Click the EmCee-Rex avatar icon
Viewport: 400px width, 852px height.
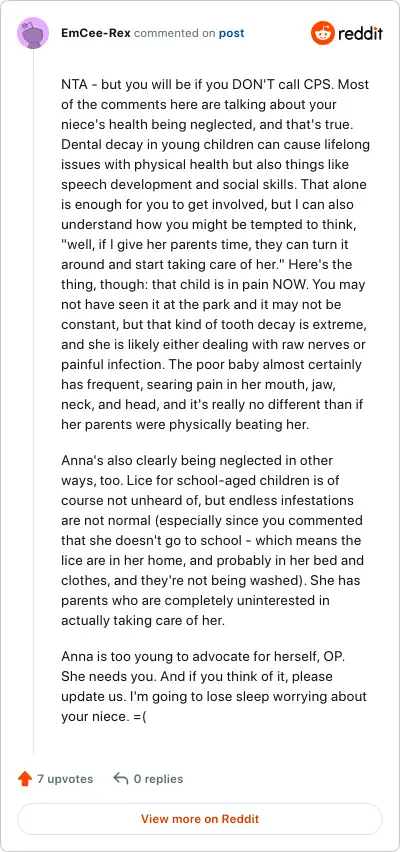(33, 33)
